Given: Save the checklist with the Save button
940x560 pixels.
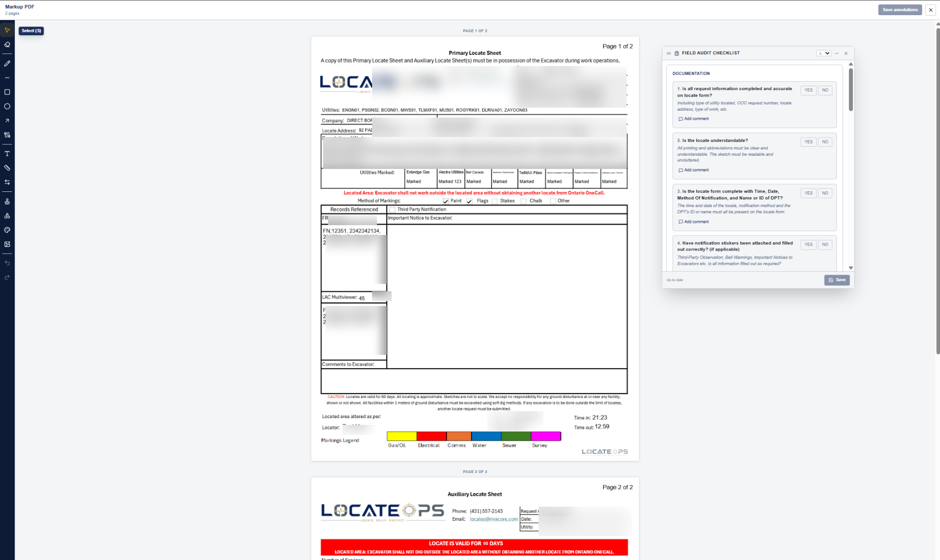Looking at the screenshot, I should coord(837,280).
